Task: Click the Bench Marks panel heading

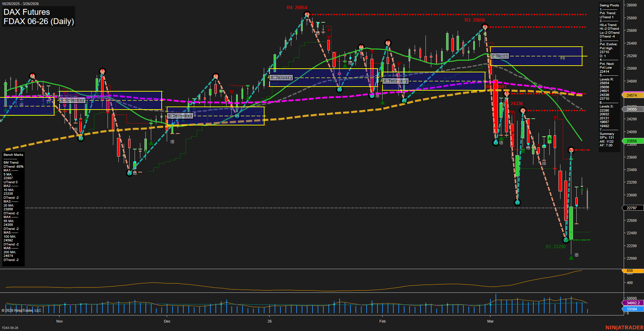Action: [x=14, y=155]
